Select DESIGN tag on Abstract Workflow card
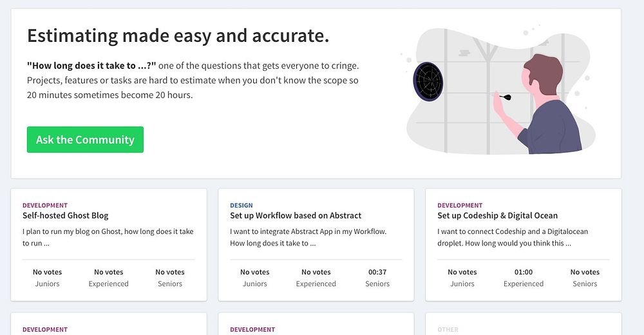644x335 pixels. [241, 206]
